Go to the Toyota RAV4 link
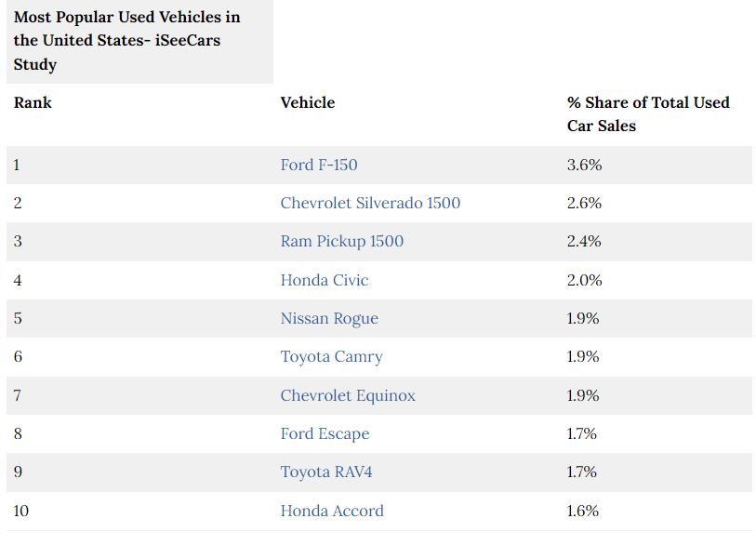This screenshot has width=756, height=545. pyautogui.click(x=326, y=472)
